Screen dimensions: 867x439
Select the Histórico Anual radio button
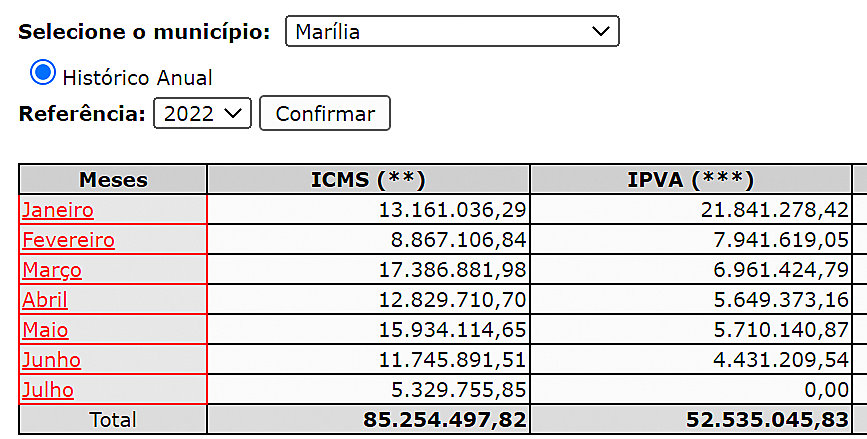coord(43,73)
